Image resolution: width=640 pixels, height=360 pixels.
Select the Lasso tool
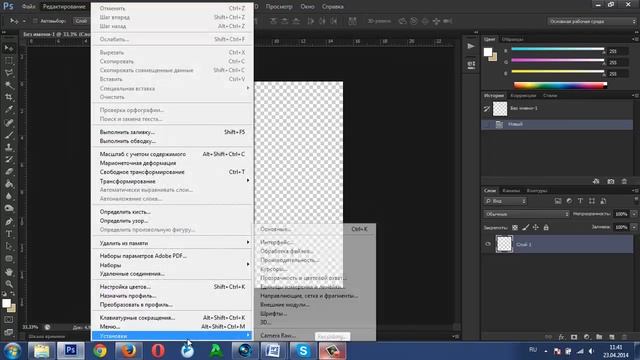coord(8,73)
